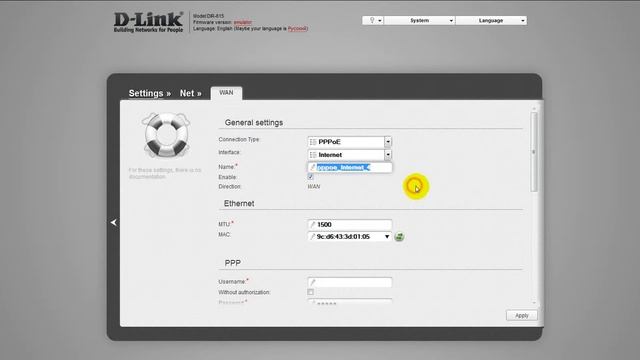Click the Name input field
The height and width of the screenshot is (360, 640).
pos(350,167)
